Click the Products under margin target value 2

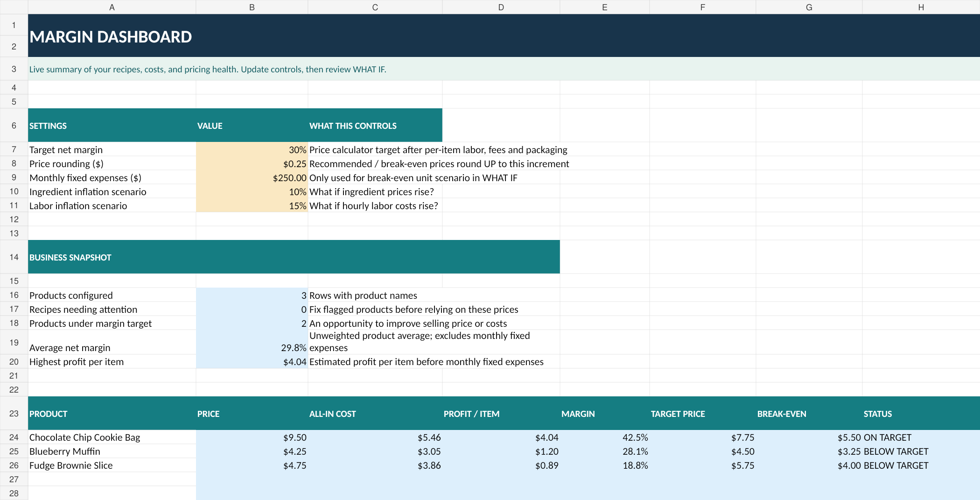(252, 323)
